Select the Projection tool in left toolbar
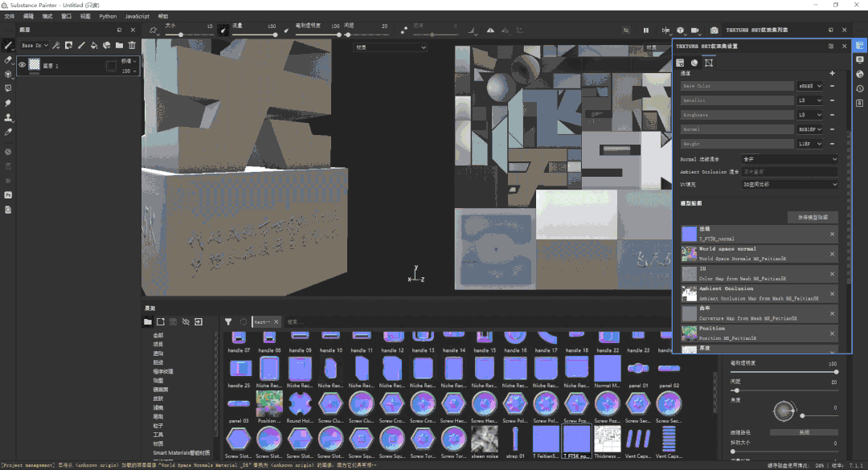This screenshot has width=868, height=470. coord(8,74)
